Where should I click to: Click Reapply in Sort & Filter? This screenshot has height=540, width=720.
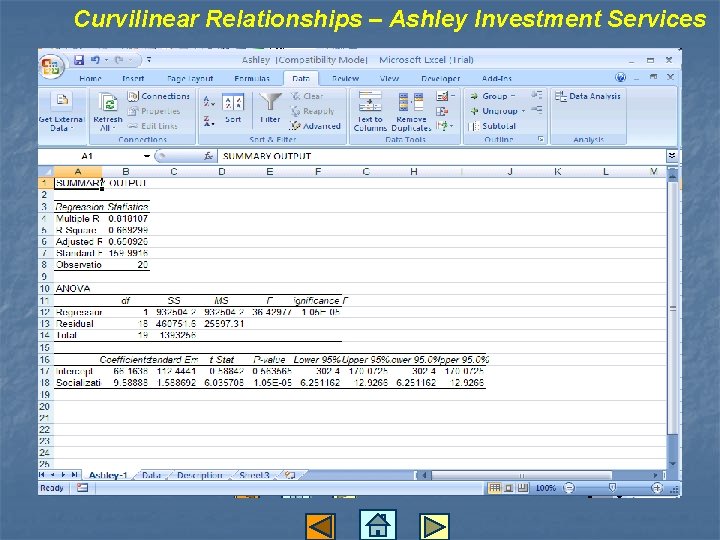point(313,111)
